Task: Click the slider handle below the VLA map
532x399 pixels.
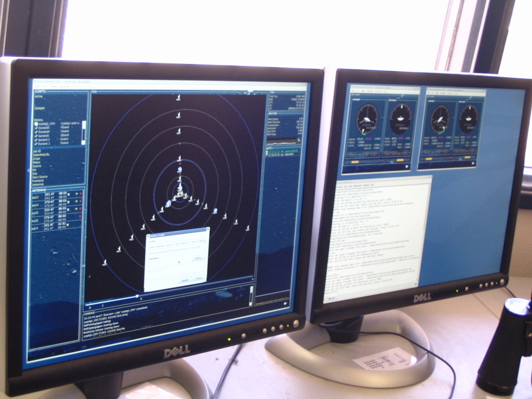Action: pyautogui.click(x=137, y=297)
